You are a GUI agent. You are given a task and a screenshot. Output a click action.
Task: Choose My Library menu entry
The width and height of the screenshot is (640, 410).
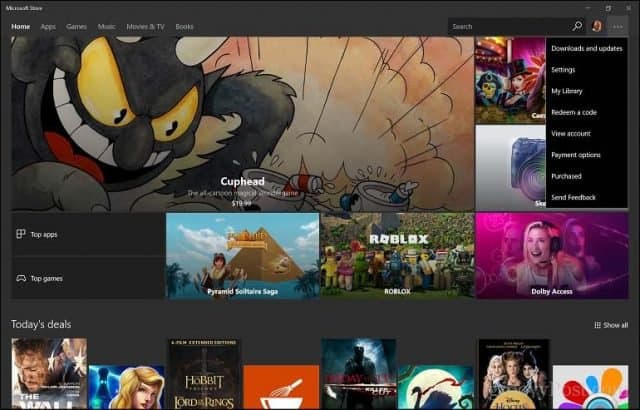(587, 91)
